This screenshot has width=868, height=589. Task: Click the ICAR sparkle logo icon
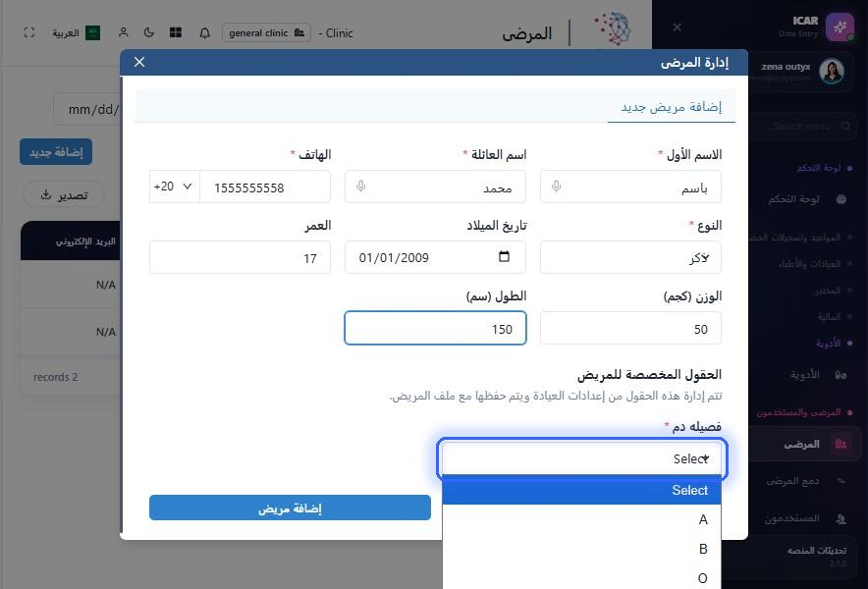click(x=840, y=27)
